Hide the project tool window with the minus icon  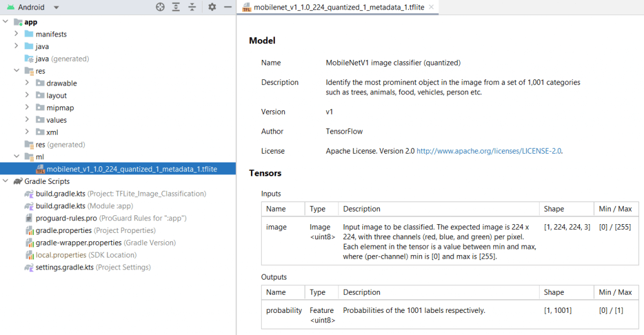[x=227, y=7]
